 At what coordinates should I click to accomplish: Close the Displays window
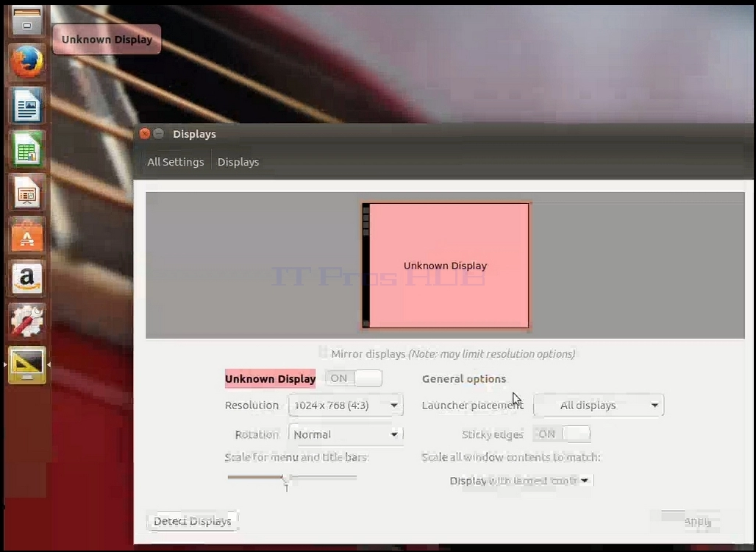[x=145, y=134]
